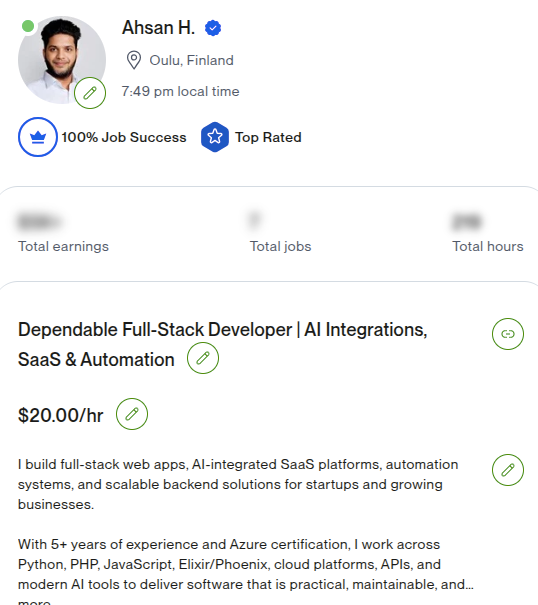
Task: Edit the profile photo with pencil icon
Action: [90, 93]
